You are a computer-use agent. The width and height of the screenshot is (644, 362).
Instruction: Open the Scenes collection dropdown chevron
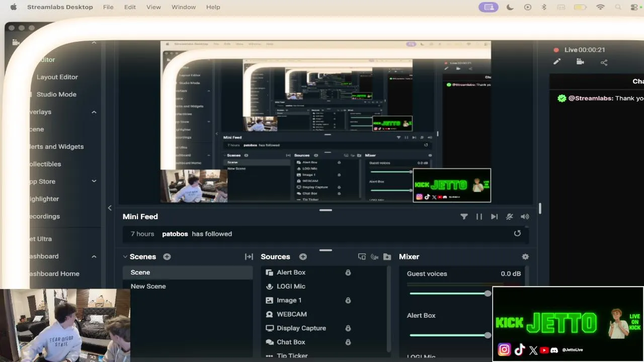click(125, 256)
